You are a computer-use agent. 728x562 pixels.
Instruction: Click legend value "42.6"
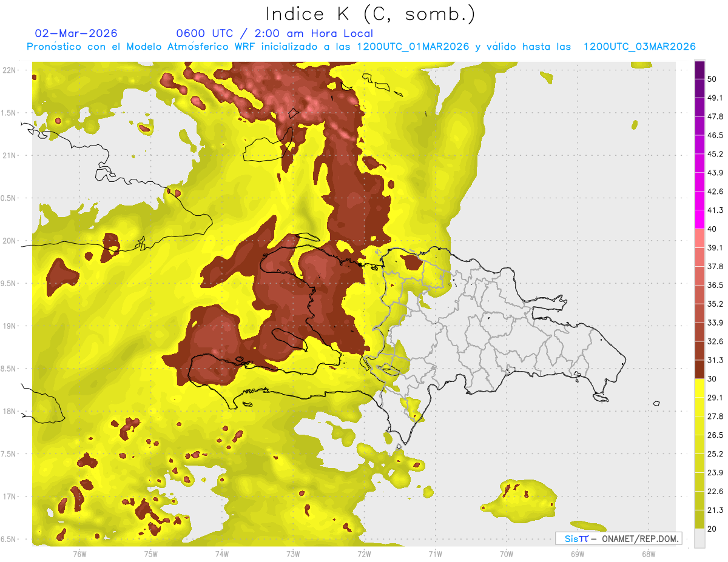pos(715,192)
